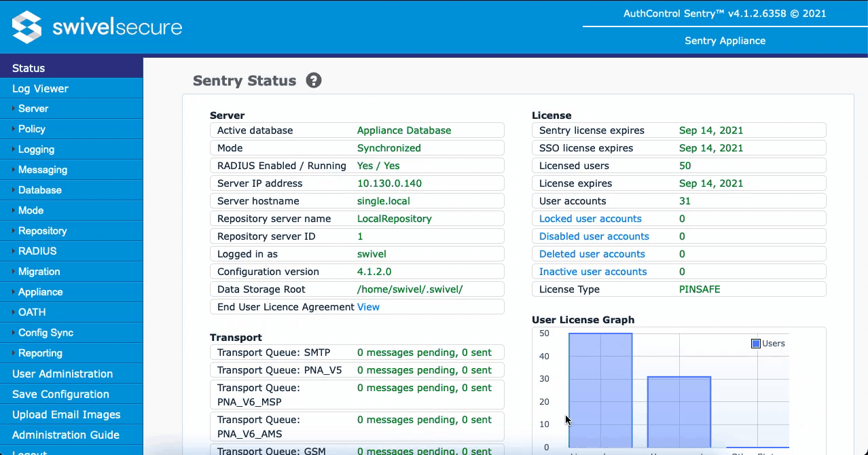Open the Locked user accounts link

(590, 219)
